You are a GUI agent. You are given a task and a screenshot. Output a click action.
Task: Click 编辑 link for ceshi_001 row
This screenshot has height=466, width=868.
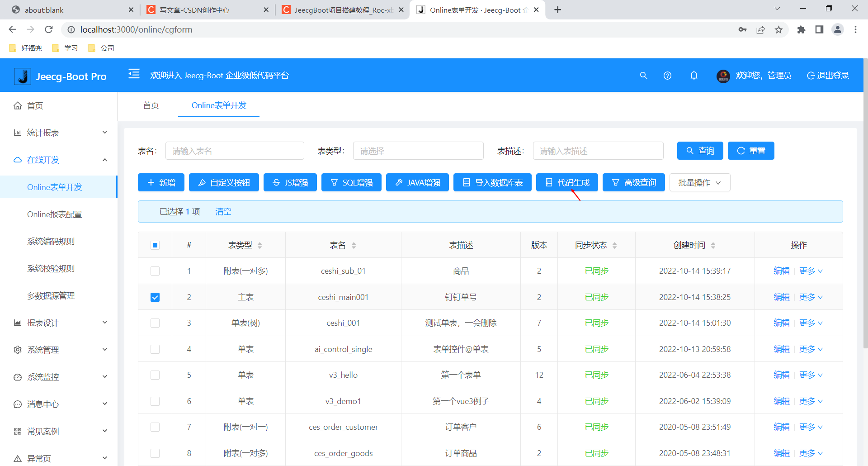pos(782,323)
